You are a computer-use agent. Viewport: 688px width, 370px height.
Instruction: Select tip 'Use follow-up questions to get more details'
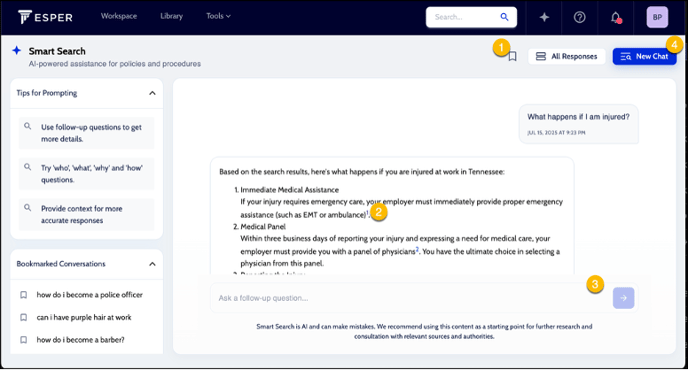coord(86,133)
